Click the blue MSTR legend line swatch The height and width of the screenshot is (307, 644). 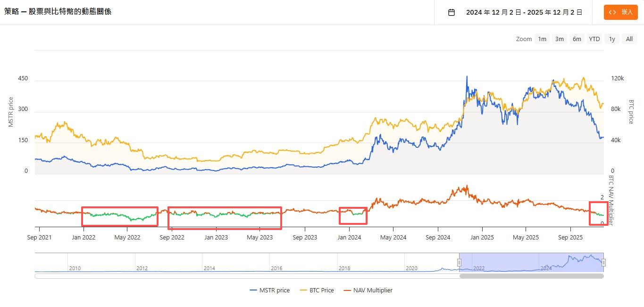(x=253, y=290)
